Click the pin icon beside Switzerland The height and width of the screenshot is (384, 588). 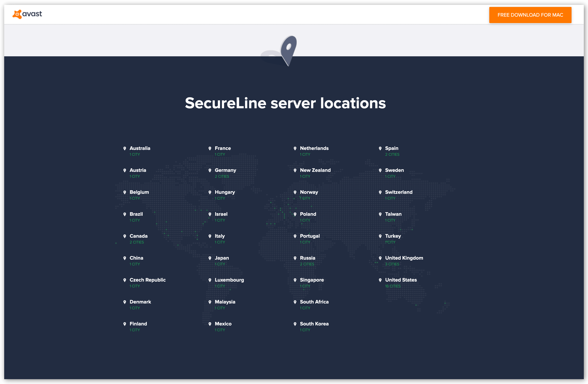click(x=380, y=192)
